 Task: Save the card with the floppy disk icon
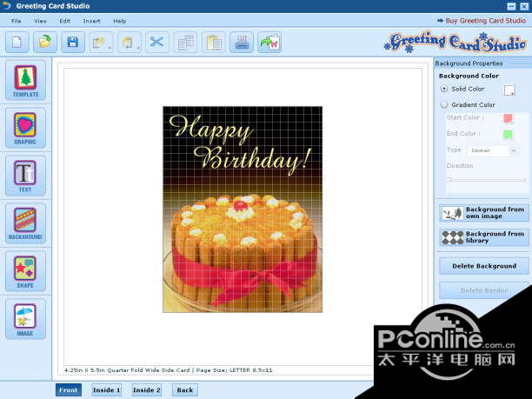(x=73, y=43)
